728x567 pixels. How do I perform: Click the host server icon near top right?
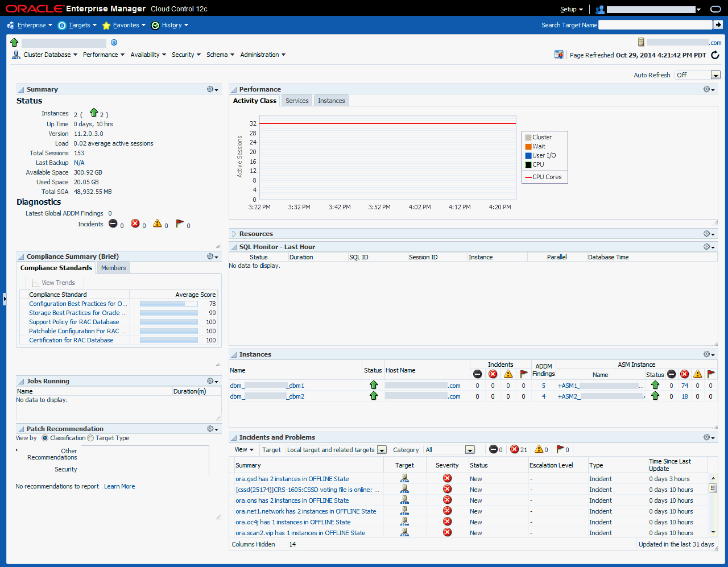pos(641,42)
